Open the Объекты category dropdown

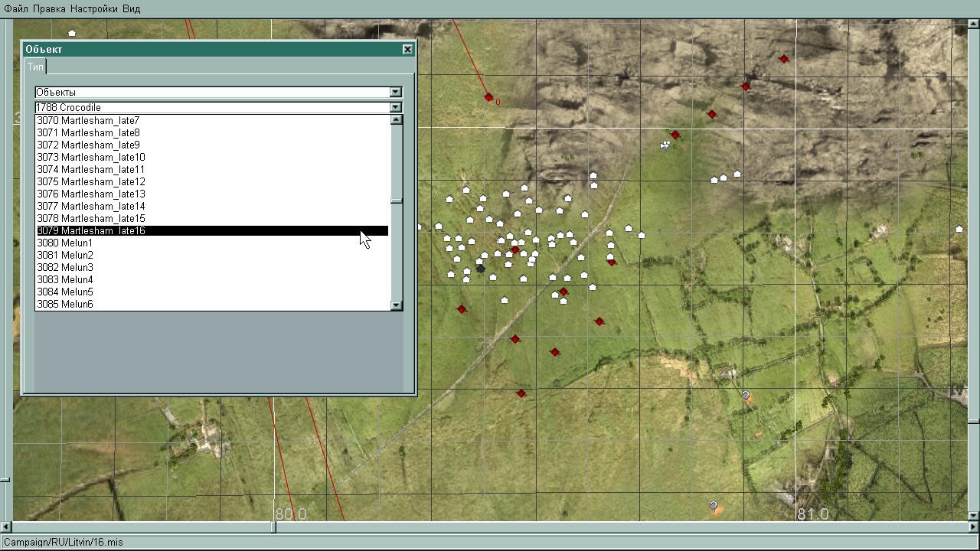[x=395, y=93]
